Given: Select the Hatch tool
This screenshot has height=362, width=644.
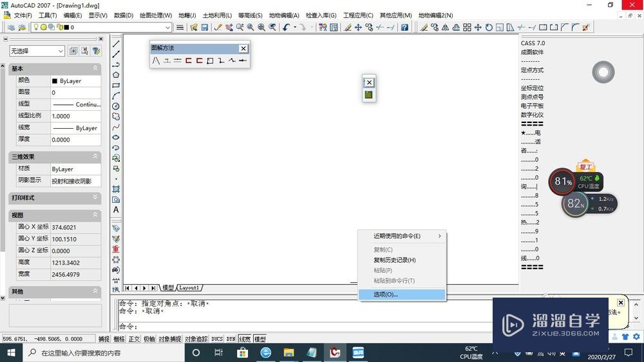Looking at the screenshot, I should [x=116, y=189].
